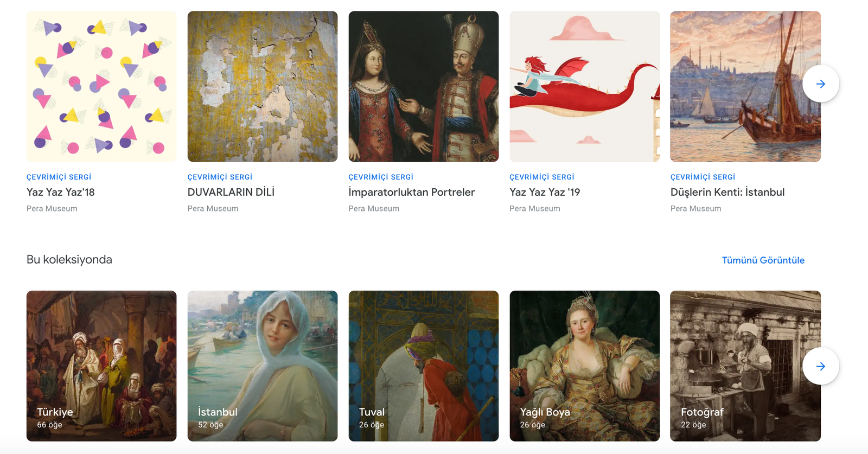Click Pera Museum under Düşlerin Kenti: İstanbul
Screen dimensions: 868x454
[x=695, y=208]
